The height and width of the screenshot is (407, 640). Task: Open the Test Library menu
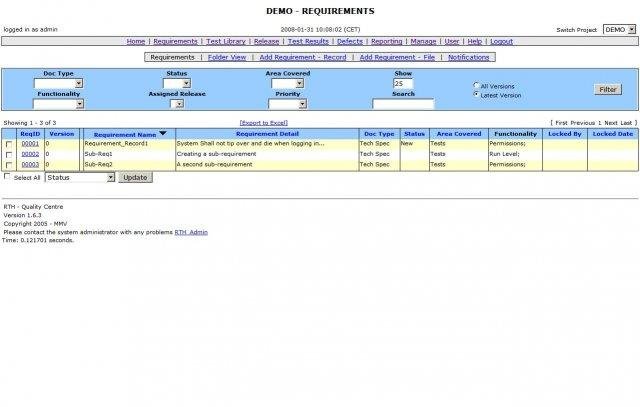226,42
